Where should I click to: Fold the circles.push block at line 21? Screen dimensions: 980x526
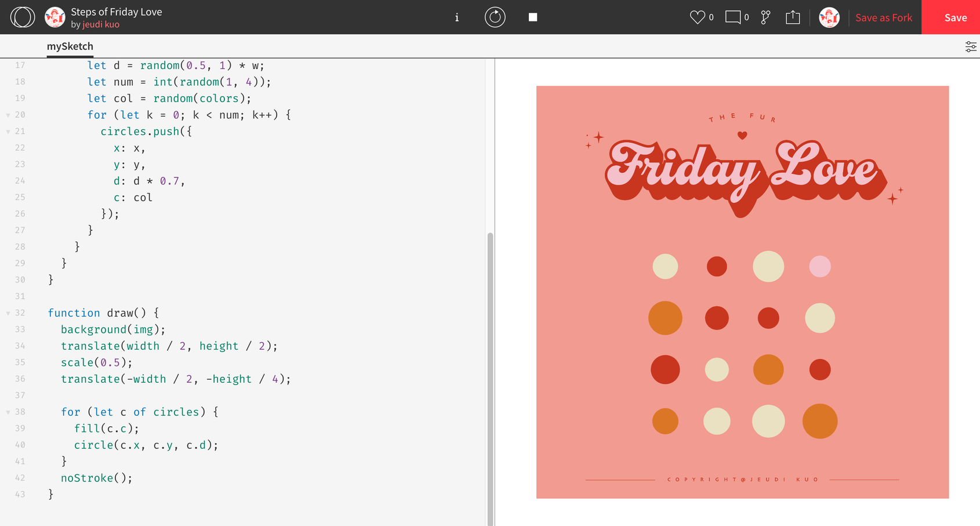8,132
